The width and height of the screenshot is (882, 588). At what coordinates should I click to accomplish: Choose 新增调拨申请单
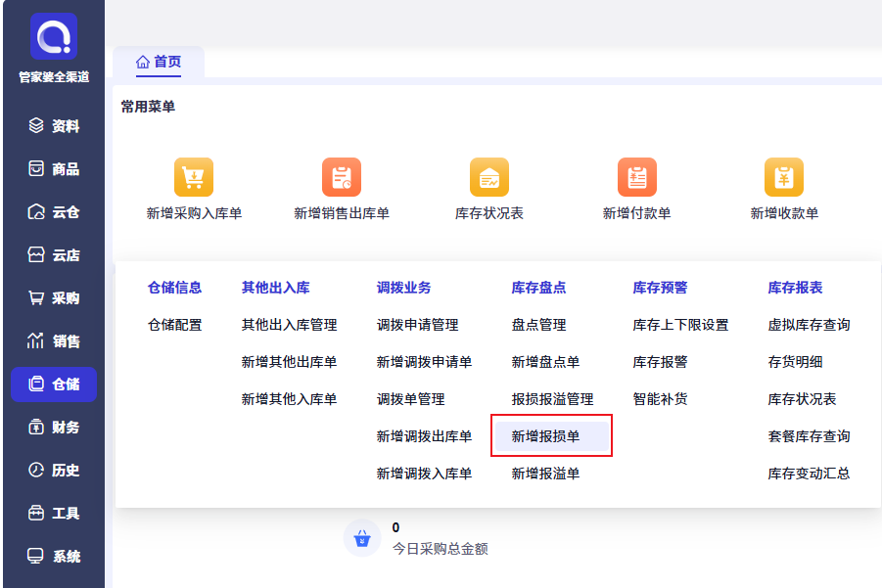pyautogui.click(x=424, y=362)
